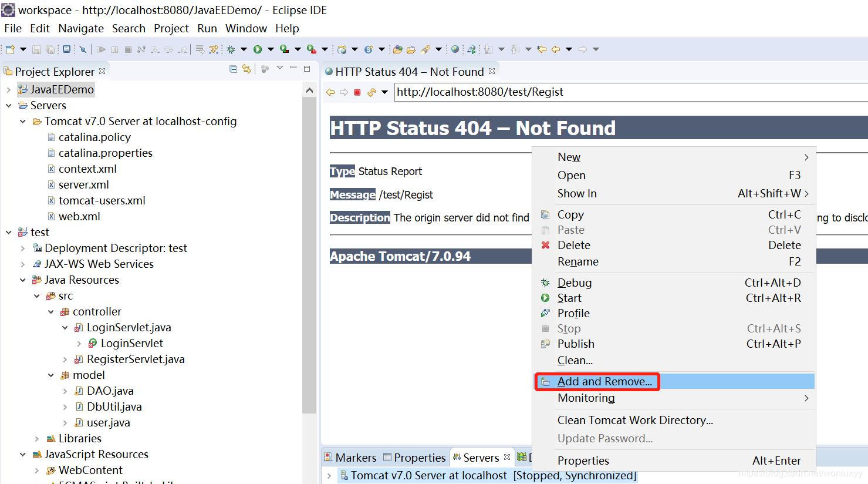Screen dimensions: 868x484
Task: Open the Debug icon dropdown arrow
Action: click(x=244, y=49)
